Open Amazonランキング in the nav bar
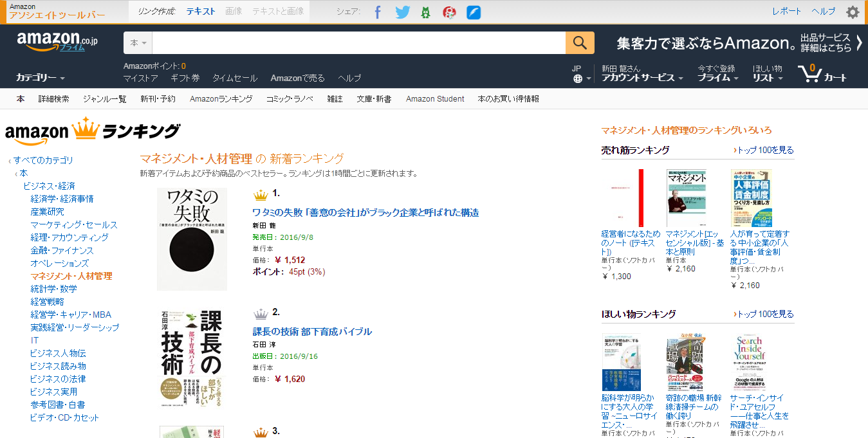Screen dimensions: 868x438 [221, 99]
